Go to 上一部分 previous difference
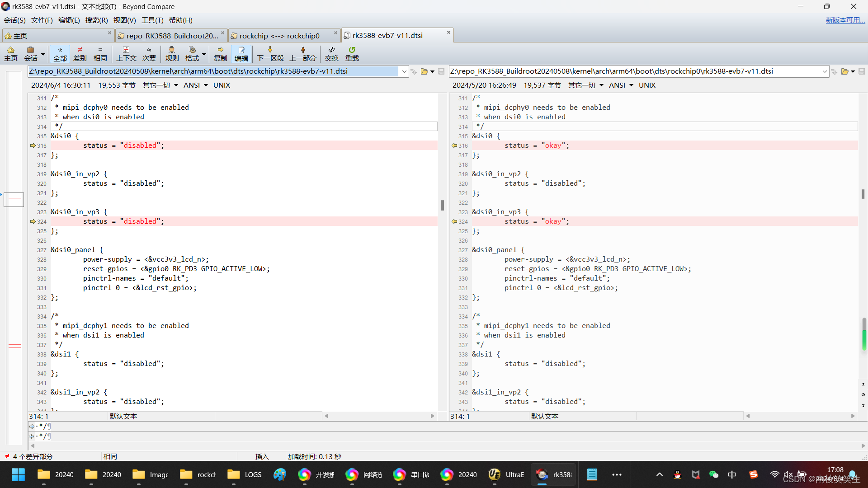Screen dimensions: 868x488 pos(302,53)
